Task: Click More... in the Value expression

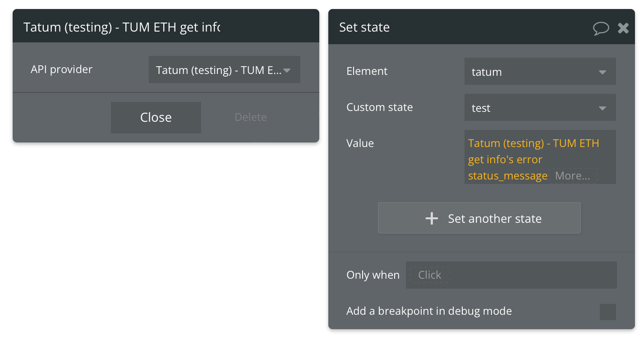Action: click(x=573, y=176)
